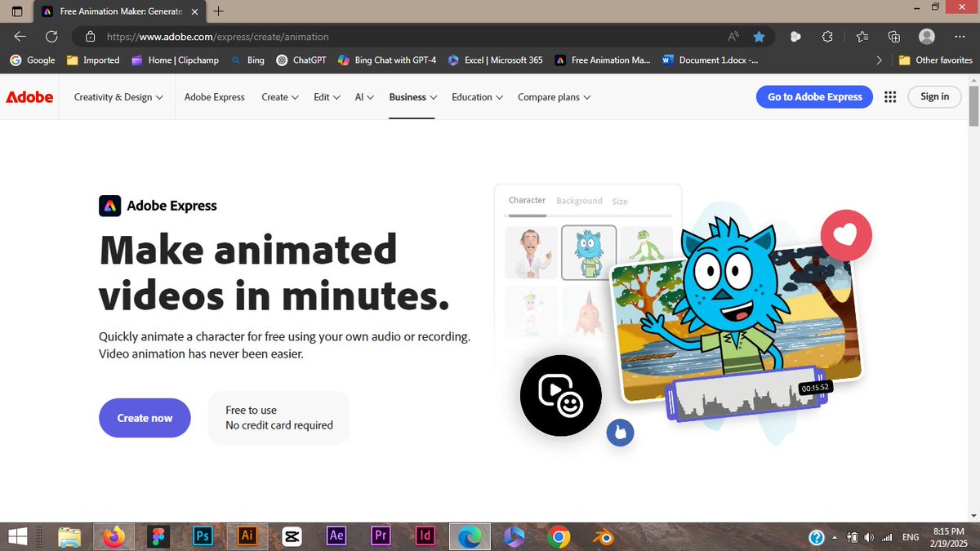Click the Adobe logo
This screenshot has height=551, width=980.
click(x=29, y=96)
